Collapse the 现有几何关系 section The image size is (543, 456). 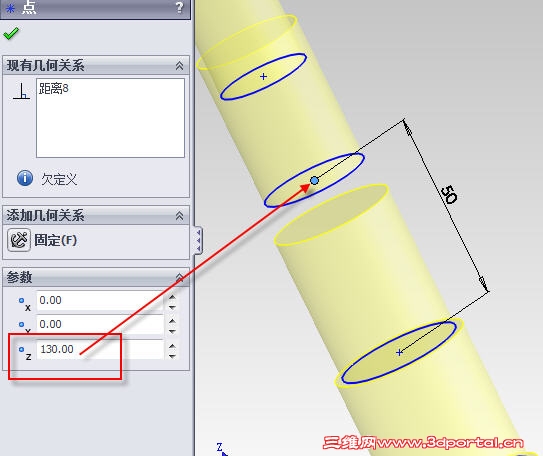pyautogui.click(x=179, y=65)
